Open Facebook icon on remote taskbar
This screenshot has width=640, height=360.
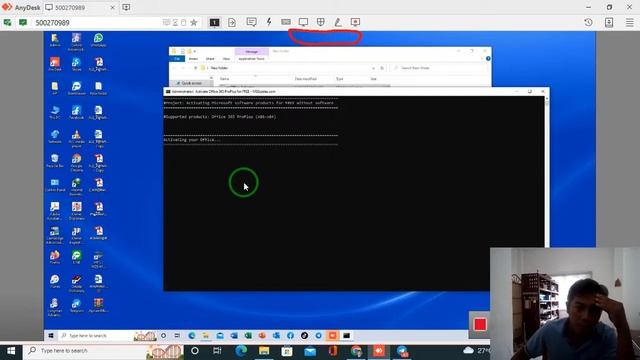pos(290,336)
